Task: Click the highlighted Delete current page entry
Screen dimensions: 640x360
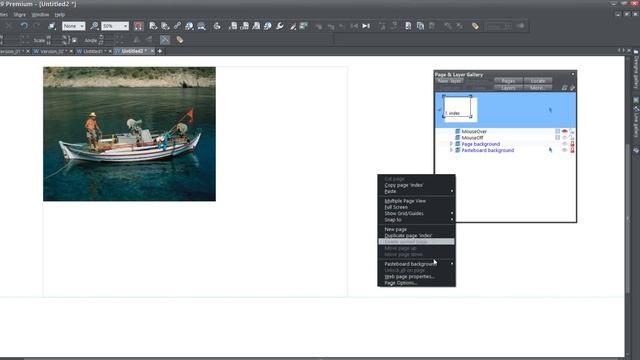Action: (x=416, y=242)
